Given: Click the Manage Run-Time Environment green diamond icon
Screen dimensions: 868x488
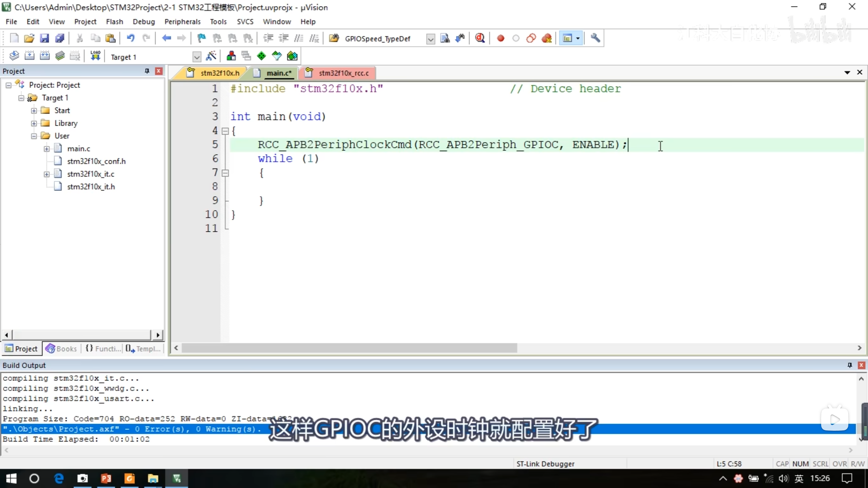Looking at the screenshot, I should [x=261, y=56].
